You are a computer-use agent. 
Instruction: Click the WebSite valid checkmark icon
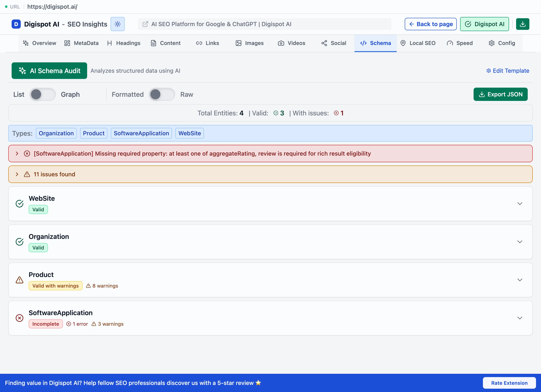[19, 204]
